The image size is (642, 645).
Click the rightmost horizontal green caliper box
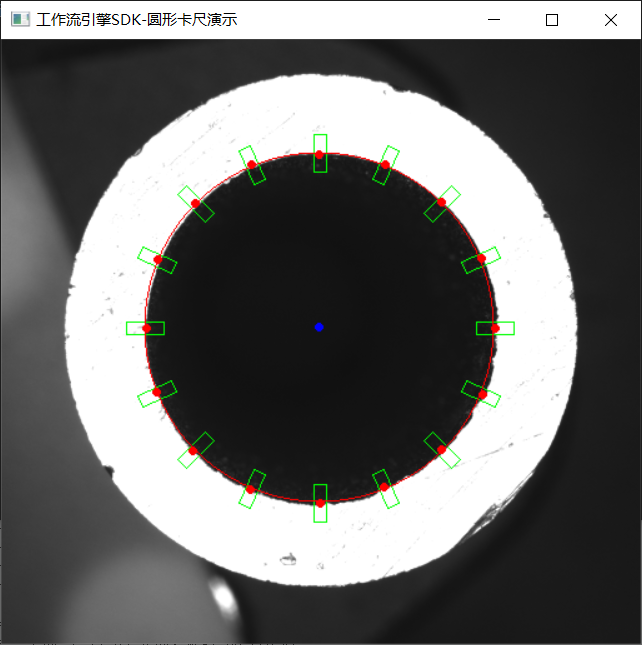[495, 328]
